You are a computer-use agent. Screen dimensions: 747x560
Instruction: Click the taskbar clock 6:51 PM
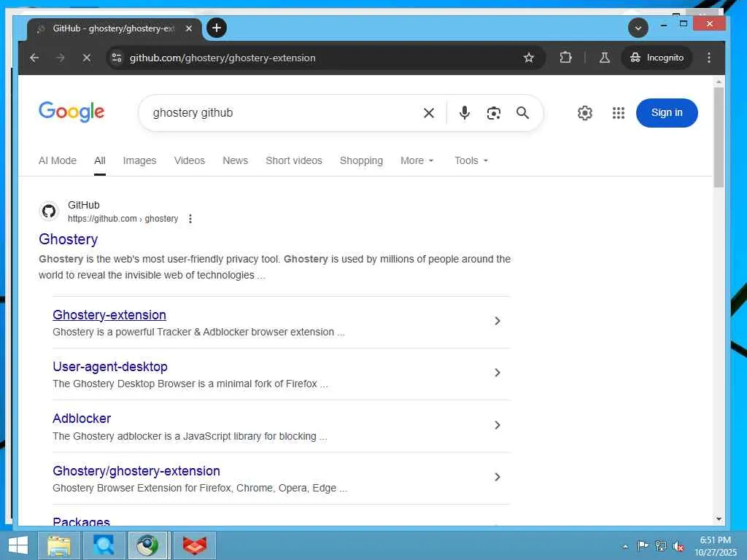tap(715, 545)
